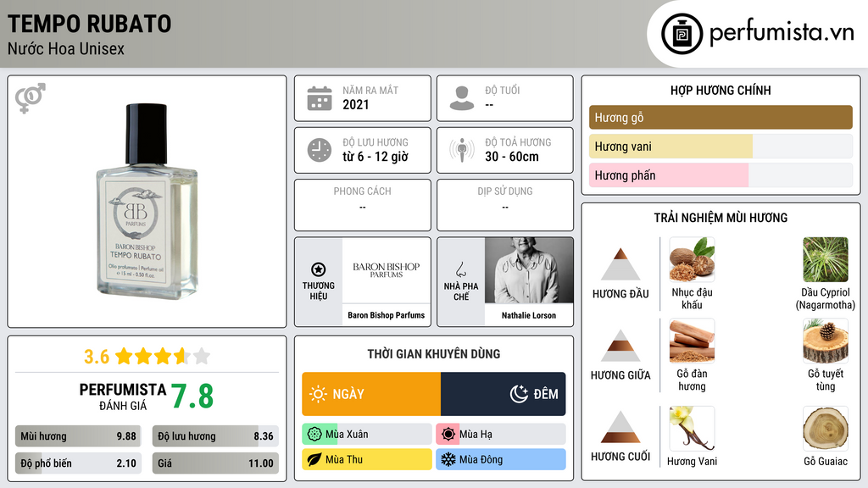Click the person icon beside Độ tuổi
The image size is (868, 488).
(x=462, y=98)
